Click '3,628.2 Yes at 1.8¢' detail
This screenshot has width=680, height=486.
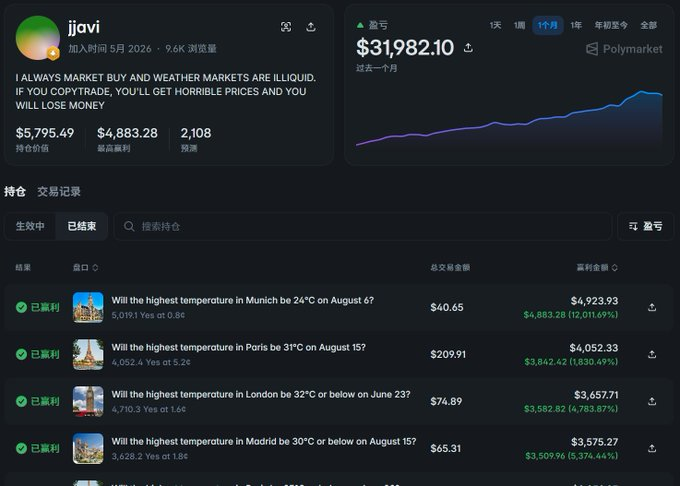(x=150, y=456)
